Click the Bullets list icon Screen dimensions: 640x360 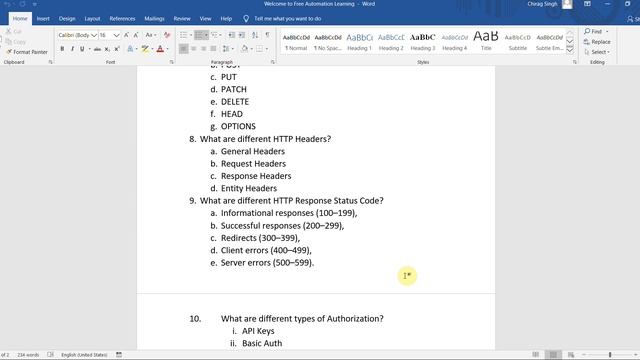pyautogui.click(x=184, y=35)
